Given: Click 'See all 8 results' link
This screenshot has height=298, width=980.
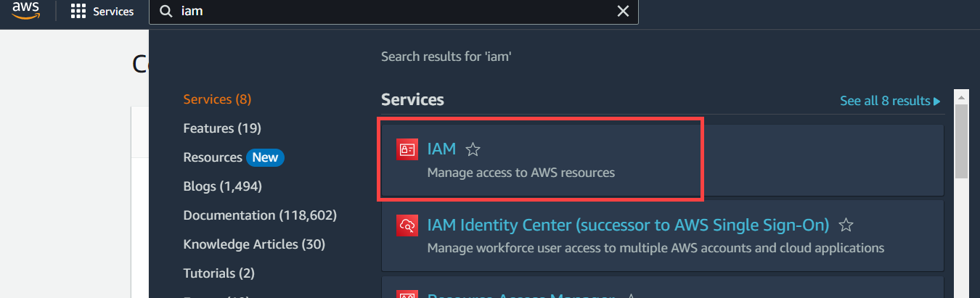Looking at the screenshot, I should [890, 101].
